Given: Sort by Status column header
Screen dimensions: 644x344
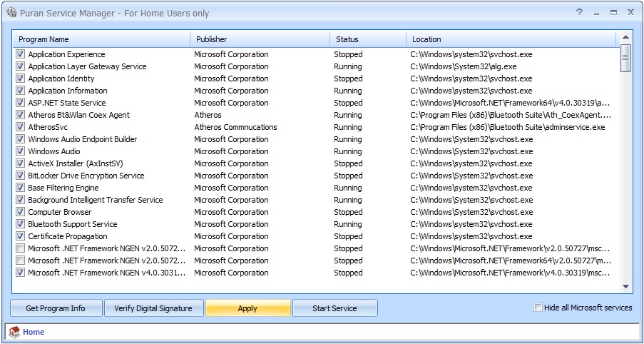Looking at the screenshot, I should [x=368, y=39].
